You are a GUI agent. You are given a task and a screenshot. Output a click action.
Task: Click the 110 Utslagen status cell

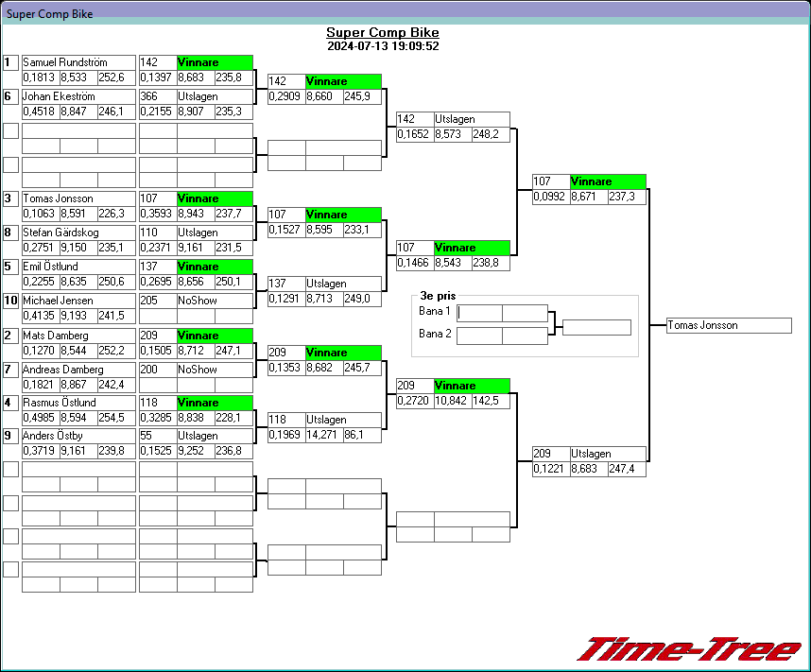pyautogui.click(x=216, y=233)
